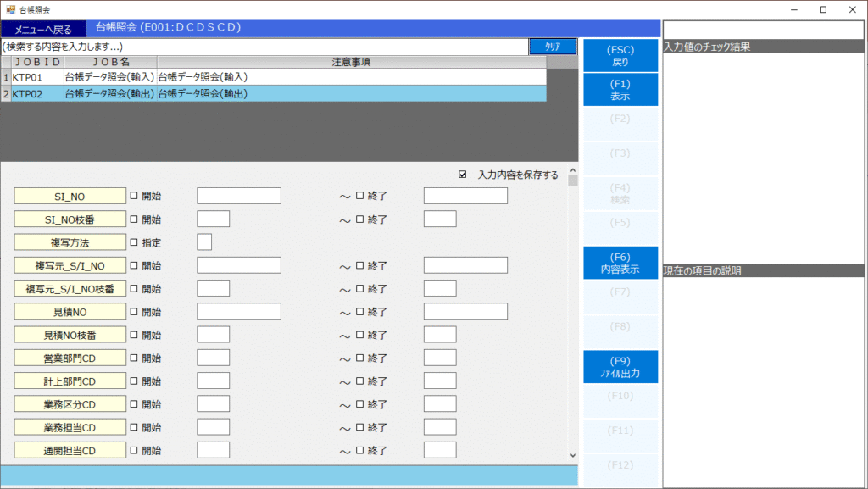The height and width of the screenshot is (489, 868).
Task: Click the 営業部門CD end value field
Action: coord(440,358)
